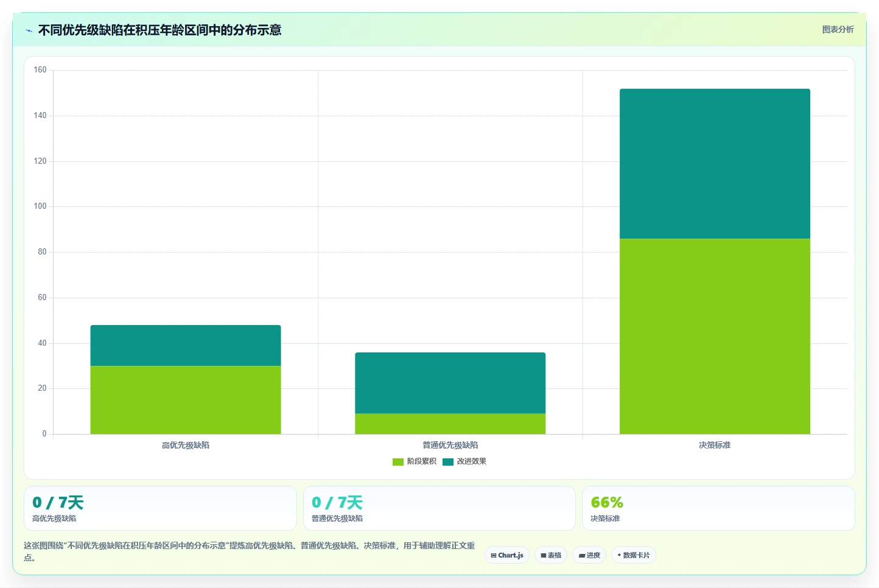Screen dimensions: 879x588
Task: Click the green segment of 普通优先级缺陷 bar
Action: pos(450,424)
